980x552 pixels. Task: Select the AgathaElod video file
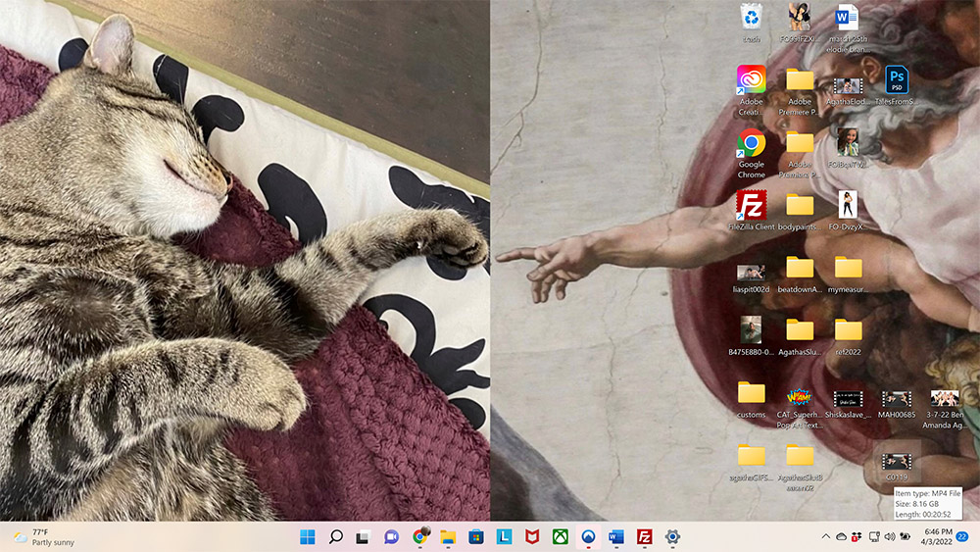(848, 85)
